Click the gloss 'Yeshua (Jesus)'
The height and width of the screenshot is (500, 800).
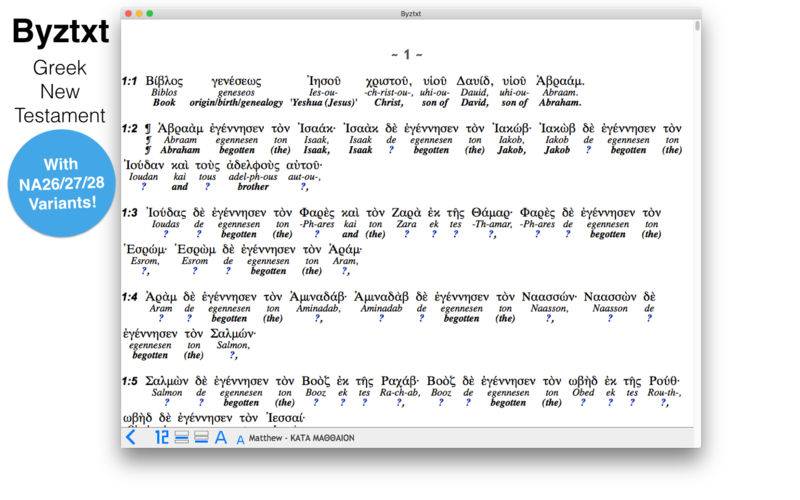click(323, 103)
